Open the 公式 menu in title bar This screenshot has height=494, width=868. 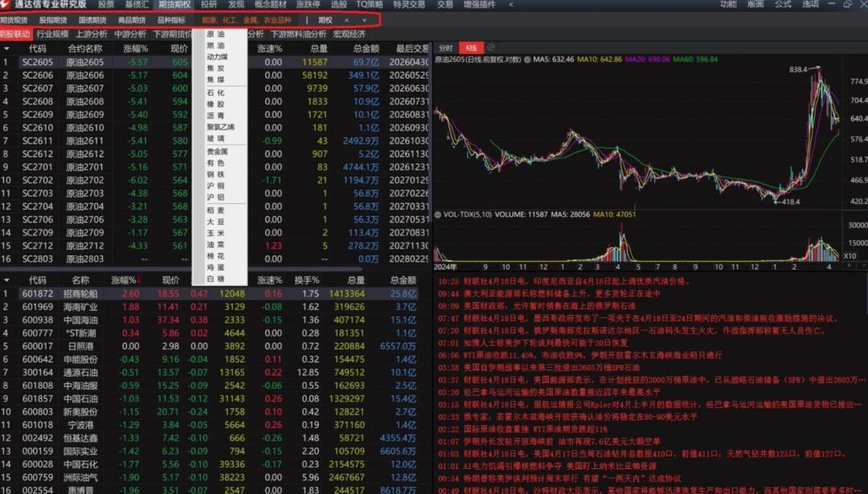(783, 5)
